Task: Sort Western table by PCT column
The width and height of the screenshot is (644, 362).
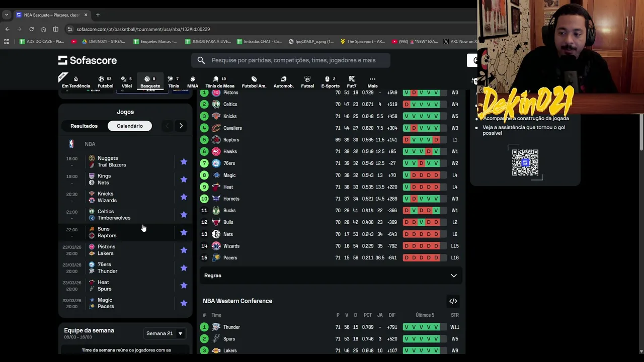Action: point(368,315)
